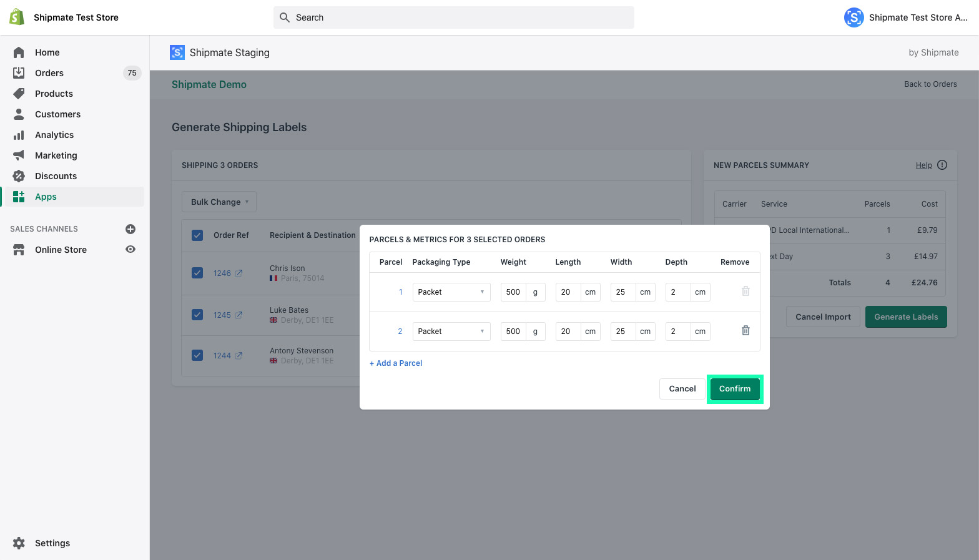Click the Analytics bar chart icon
Image resolution: width=979 pixels, height=560 pixels.
coord(19,135)
